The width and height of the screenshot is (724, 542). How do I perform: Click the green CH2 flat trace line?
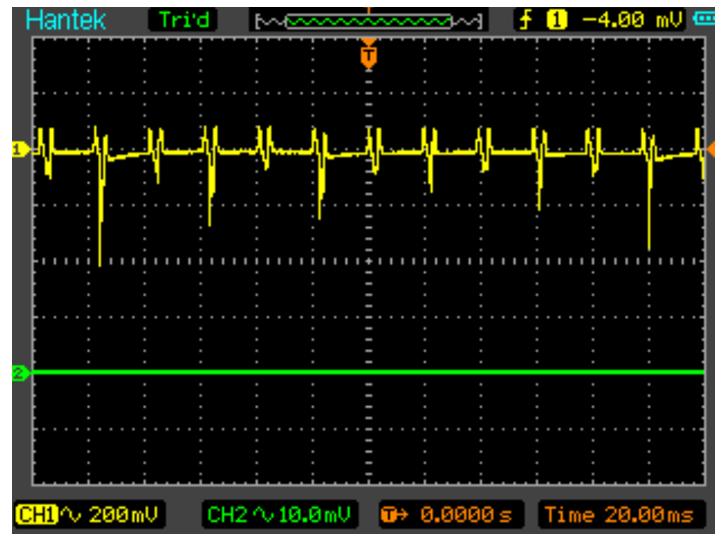pos(368,372)
